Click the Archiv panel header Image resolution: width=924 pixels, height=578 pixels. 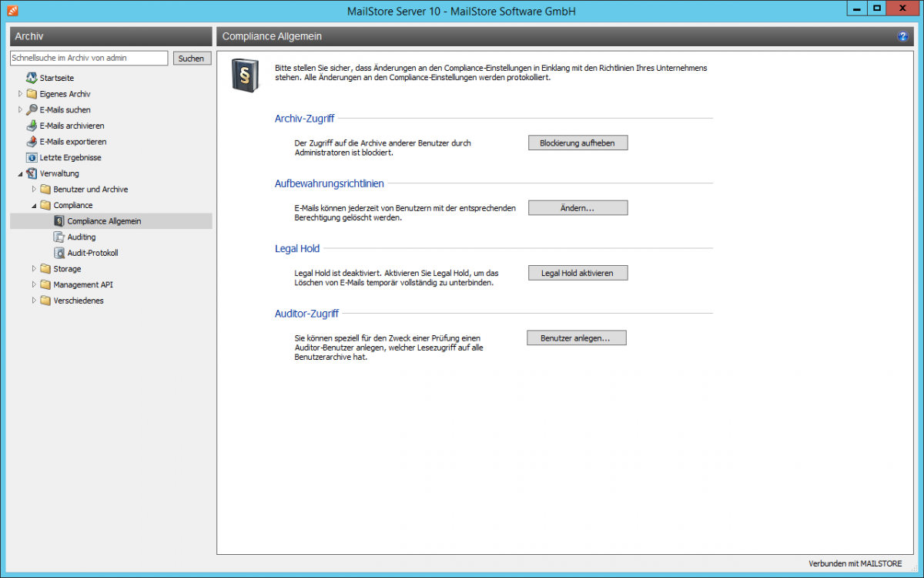tap(111, 36)
